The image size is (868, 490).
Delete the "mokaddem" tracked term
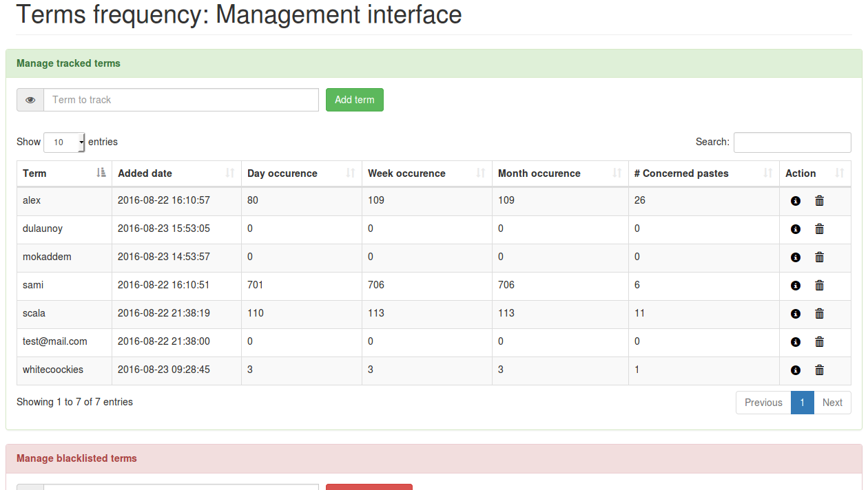coord(819,257)
